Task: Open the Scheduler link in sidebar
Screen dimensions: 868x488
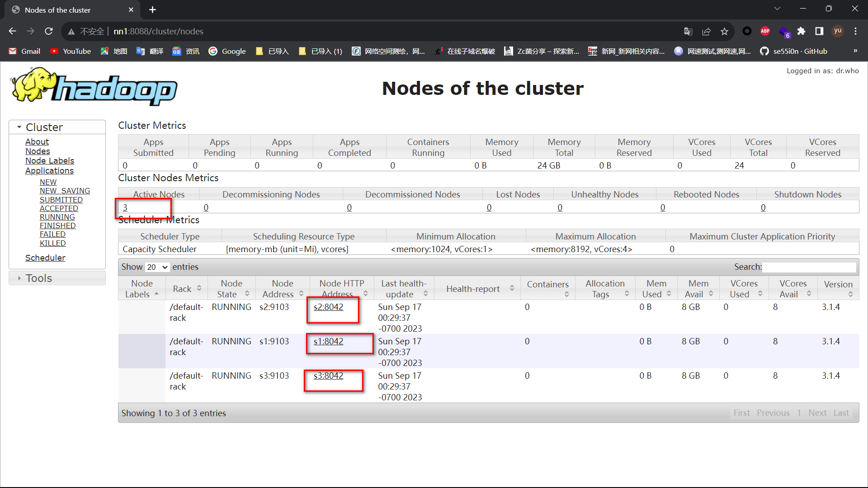Action: coord(45,258)
